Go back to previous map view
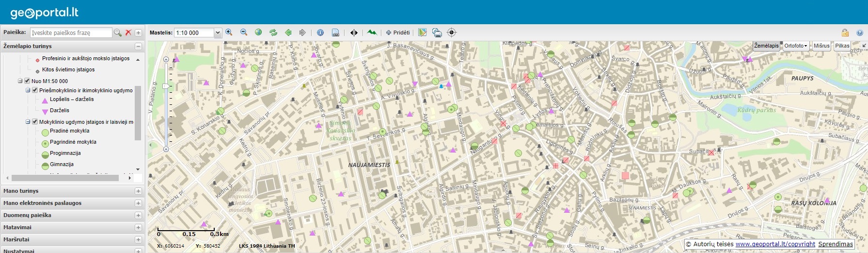Screen dimensions: 868x253 (288, 33)
